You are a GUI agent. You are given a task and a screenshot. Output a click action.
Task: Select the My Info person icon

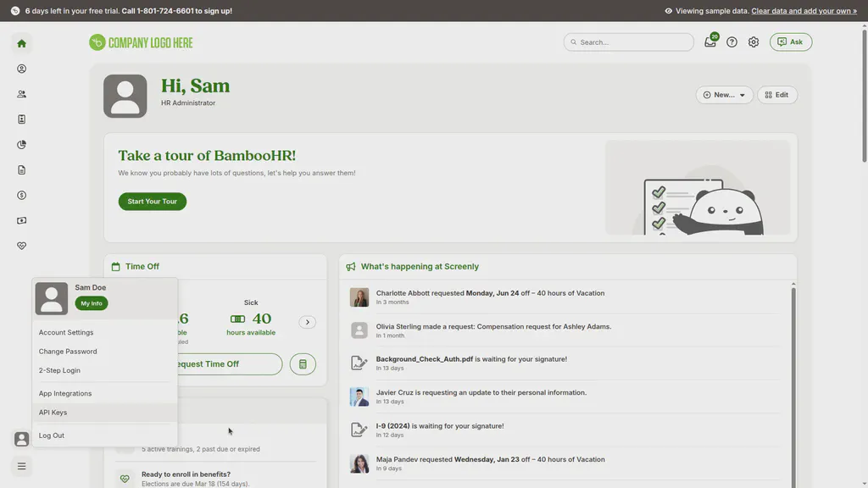point(21,68)
